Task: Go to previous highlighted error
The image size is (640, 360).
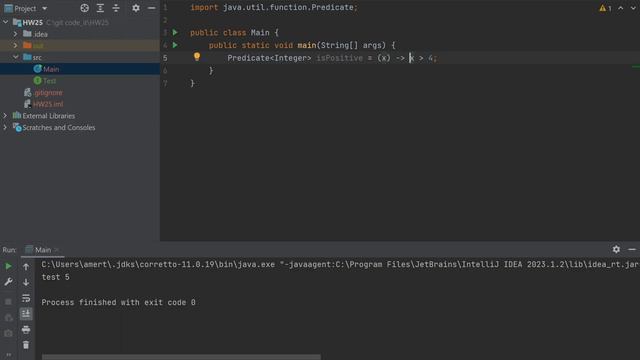Action: [621, 8]
